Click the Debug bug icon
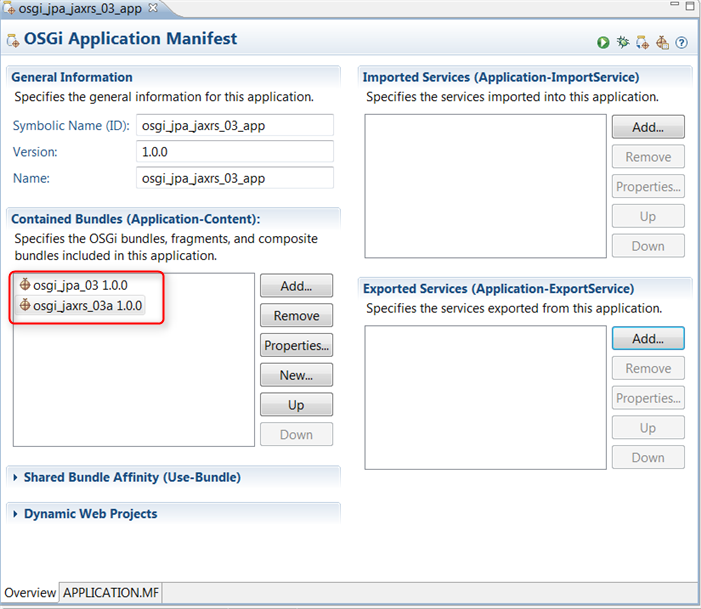This screenshot has width=701, height=609. pos(623,43)
